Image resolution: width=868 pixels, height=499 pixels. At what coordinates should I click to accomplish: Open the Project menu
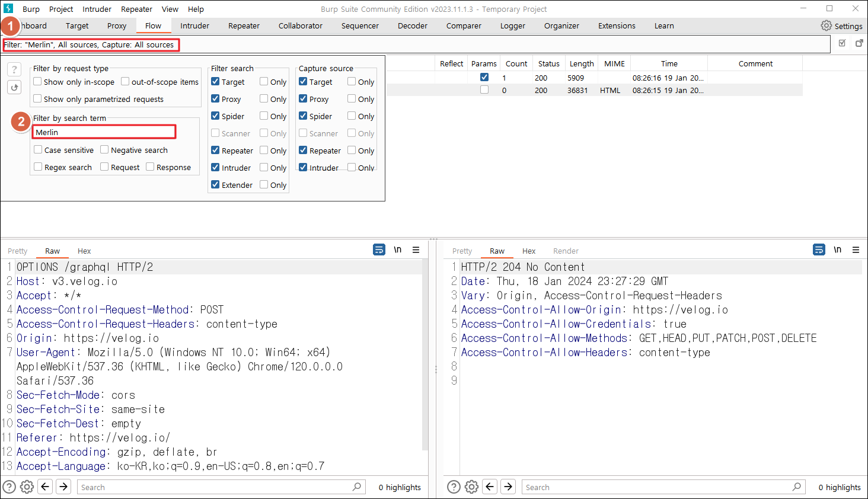[x=61, y=9]
